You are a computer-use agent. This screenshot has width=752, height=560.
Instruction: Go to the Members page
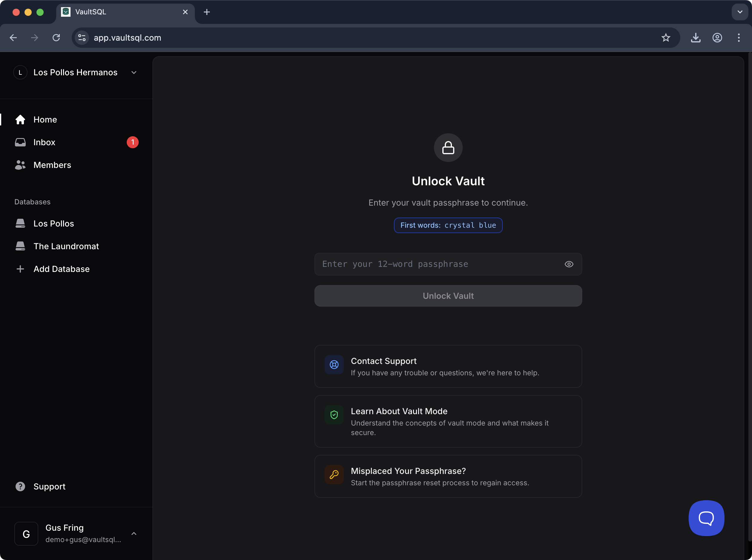[x=76, y=165]
